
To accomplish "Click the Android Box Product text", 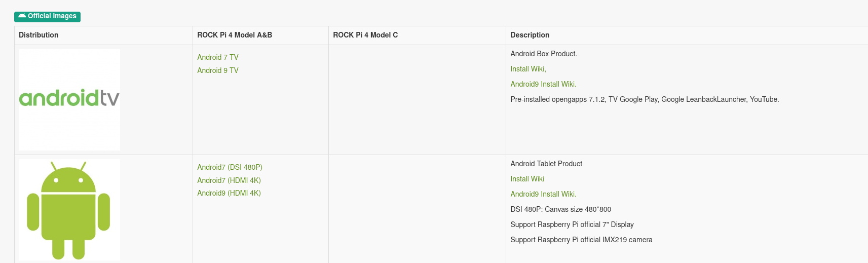I will (544, 54).
